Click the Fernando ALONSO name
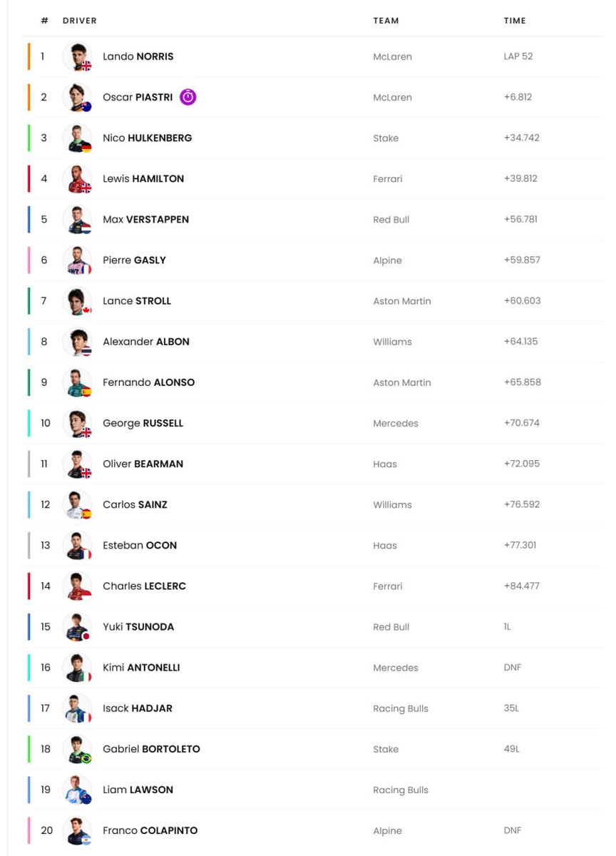The height and width of the screenshot is (856, 616). pos(148,382)
